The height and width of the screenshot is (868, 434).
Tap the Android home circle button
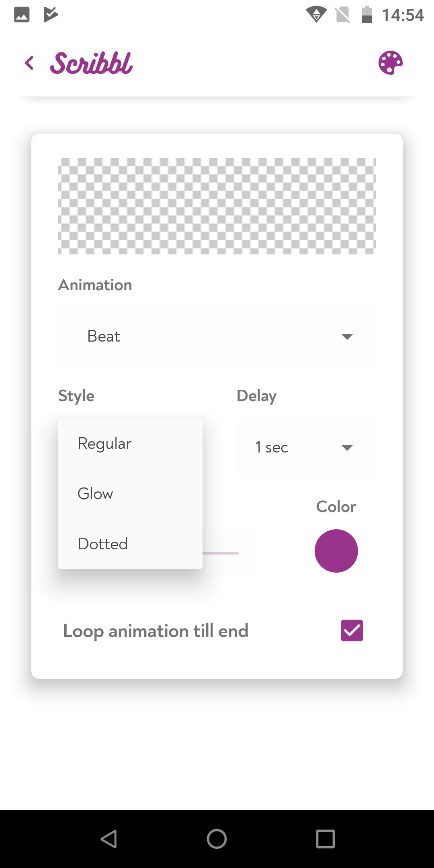pyautogui.click(x=217, y=839)
